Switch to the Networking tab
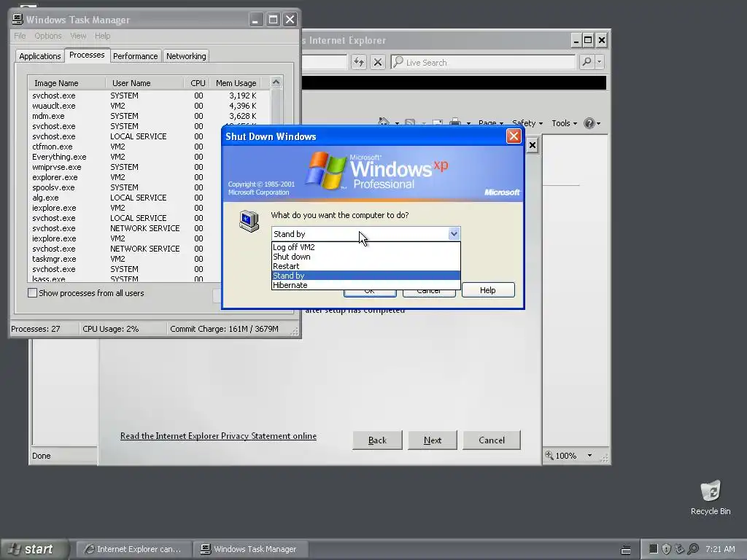The width and height of the screenshot is (747, 560). click(186, 56)
